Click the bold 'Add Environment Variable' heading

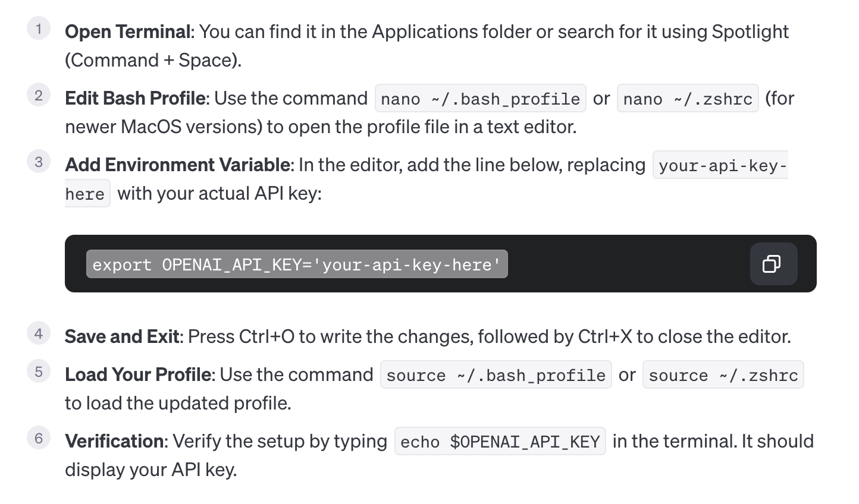(177, 165)
